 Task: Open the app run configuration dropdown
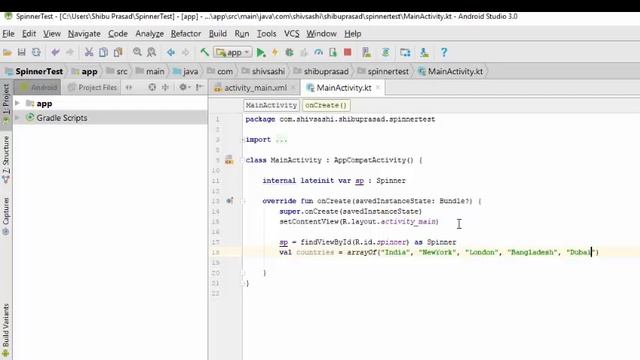(x=233, y=53)
